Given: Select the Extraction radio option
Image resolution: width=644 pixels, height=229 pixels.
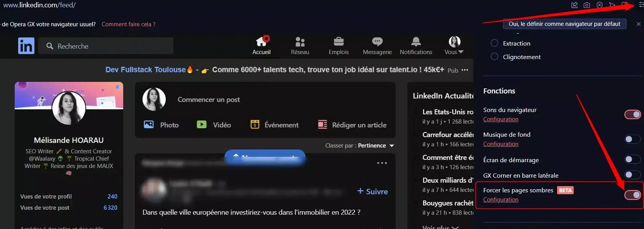Looking at the screenshot, I should tap(494, 43).
